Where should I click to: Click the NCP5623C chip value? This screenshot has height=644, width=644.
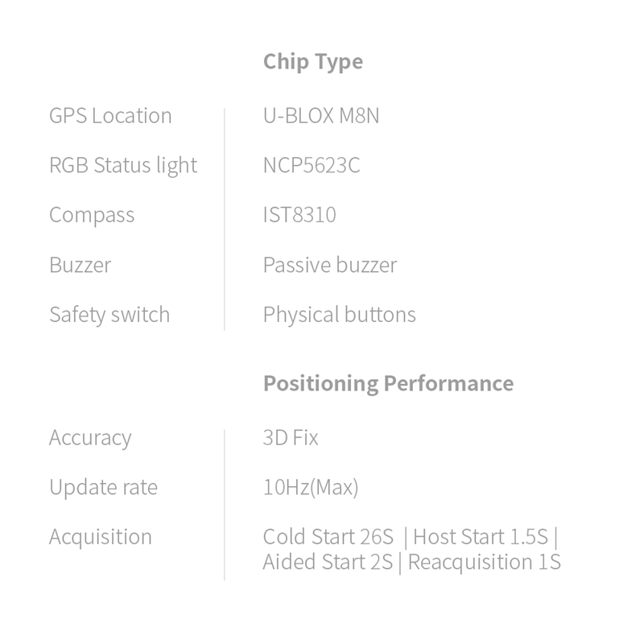click(x=311, y=166)
